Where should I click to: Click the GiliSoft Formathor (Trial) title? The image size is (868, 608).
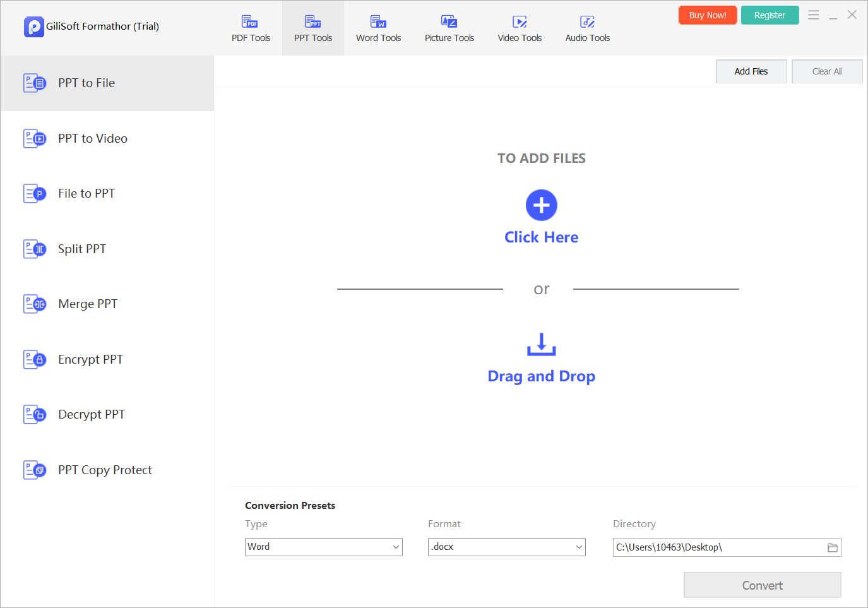point(102,27)
